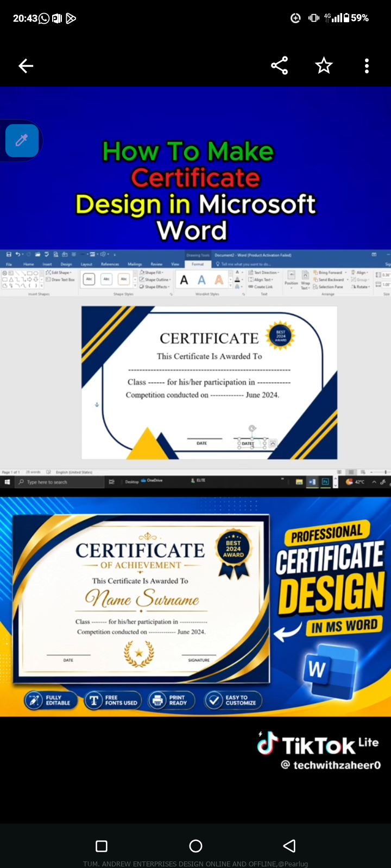Select the blue WordArt style A
Screen dimensions: 391x868
201,280
